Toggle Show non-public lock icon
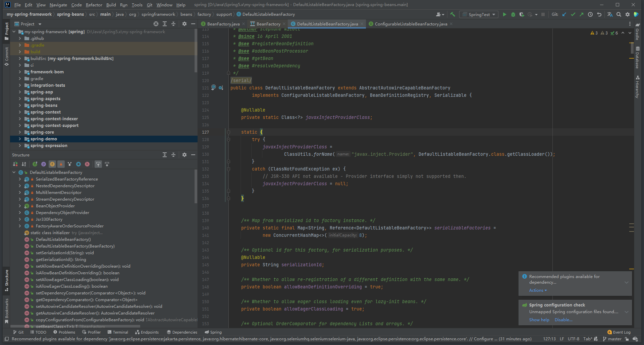The height and width of the screenshot is (345, 644). click(61, 164)
